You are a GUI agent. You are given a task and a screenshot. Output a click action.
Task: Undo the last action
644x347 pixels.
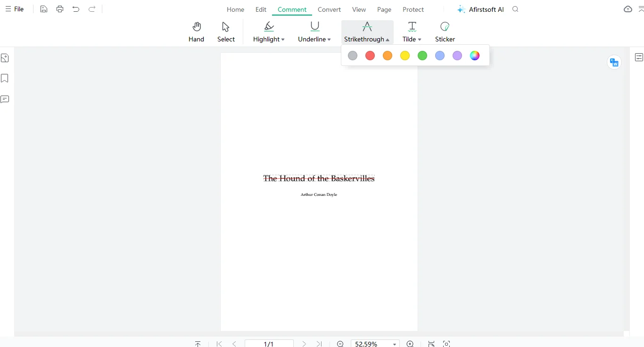click(x=76, y=9)
